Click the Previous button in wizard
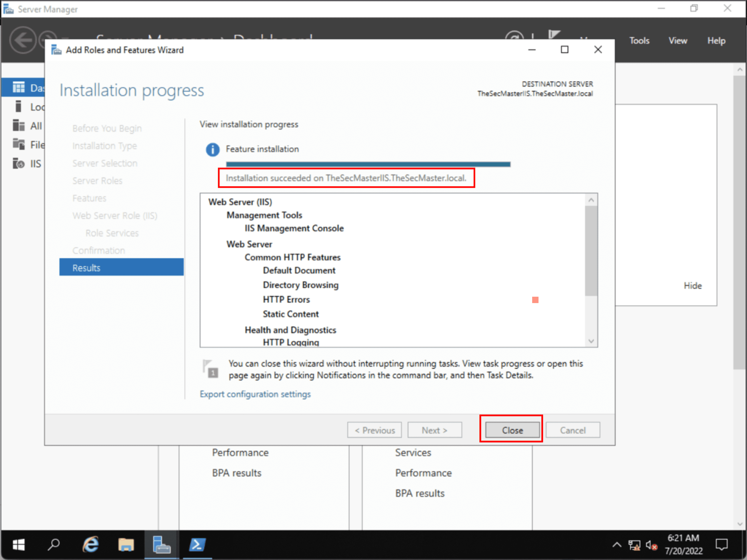747x560 pixels. click(x=375, y=430)
